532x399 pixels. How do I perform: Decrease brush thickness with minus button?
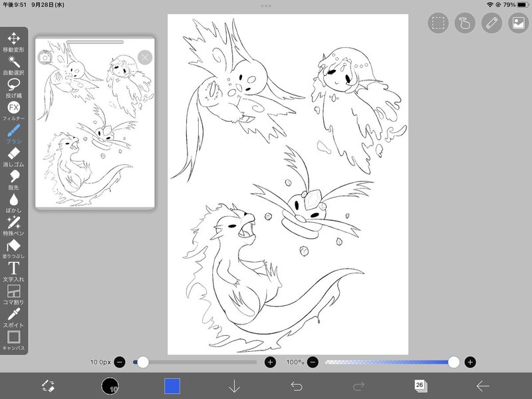(x=120, y=362)
